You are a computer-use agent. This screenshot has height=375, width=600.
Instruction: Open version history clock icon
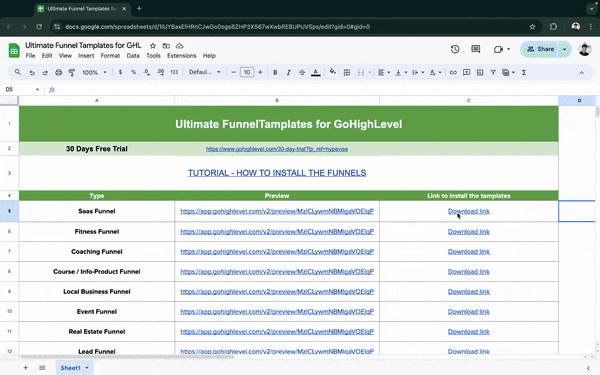click(x=455, y=49)
